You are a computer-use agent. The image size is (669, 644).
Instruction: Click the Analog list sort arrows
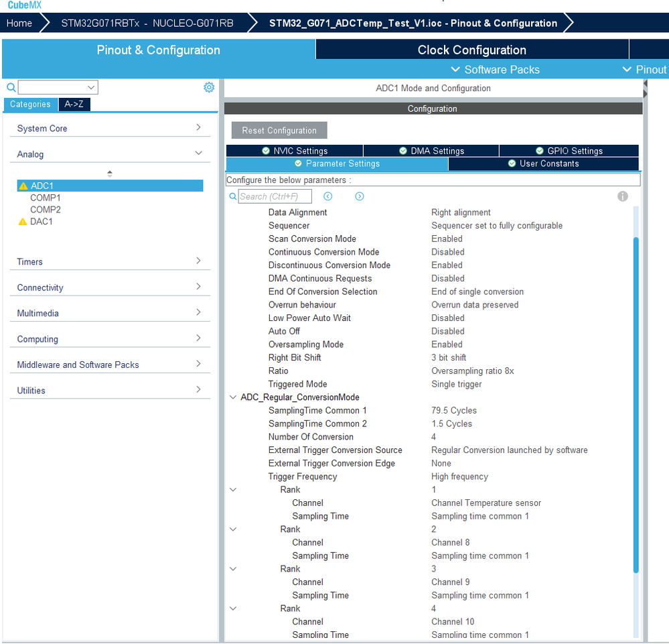click(110, 174)
